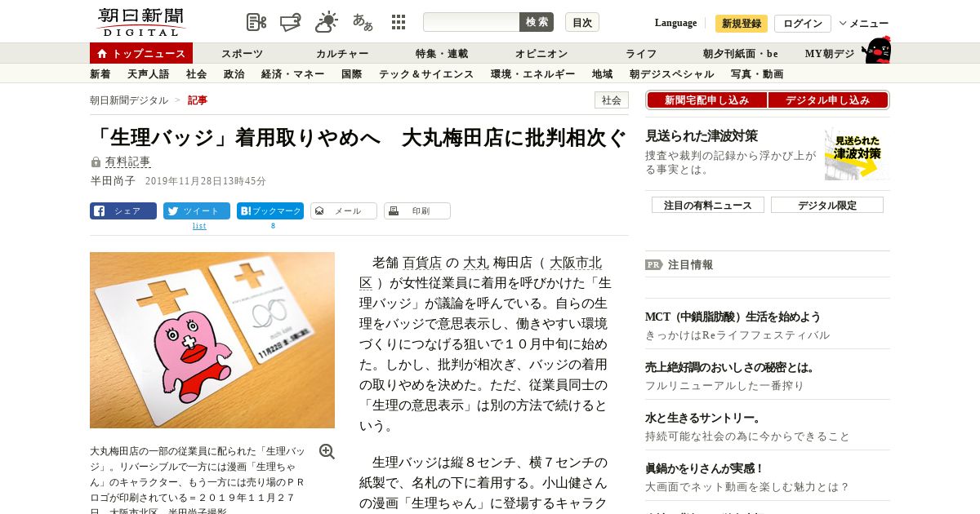This screenshot has width=980, height=514.
Task: Click the search input field
Action: (x=471, y=22)
